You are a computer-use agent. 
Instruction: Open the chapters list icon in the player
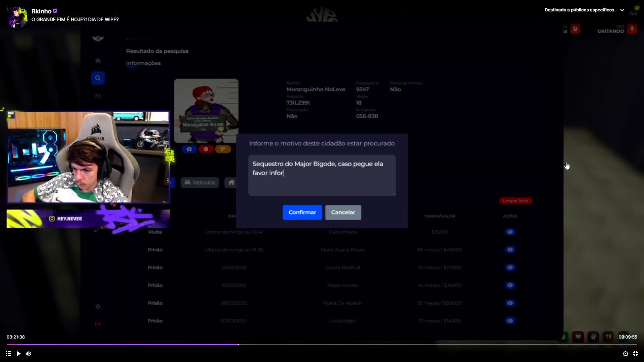(x=8, y=354)
